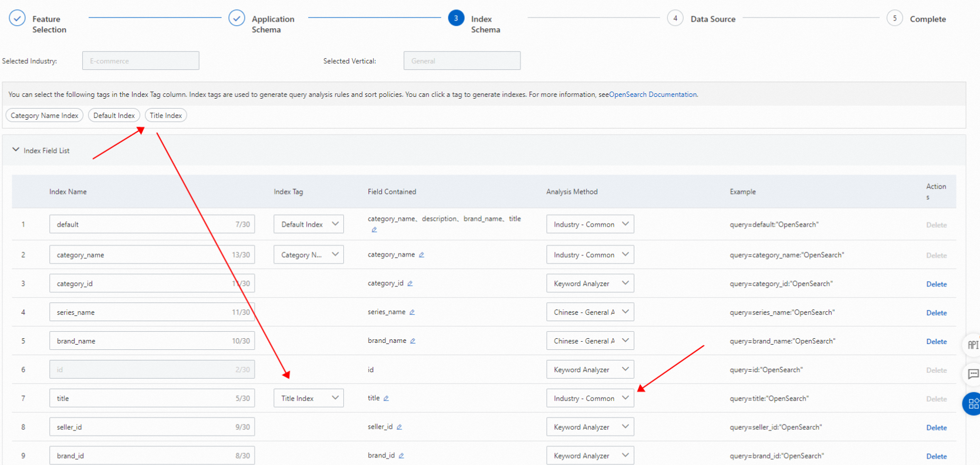Click the title index name input
The height and width of the screenshot is (465, 980).
tap(152, 398)
